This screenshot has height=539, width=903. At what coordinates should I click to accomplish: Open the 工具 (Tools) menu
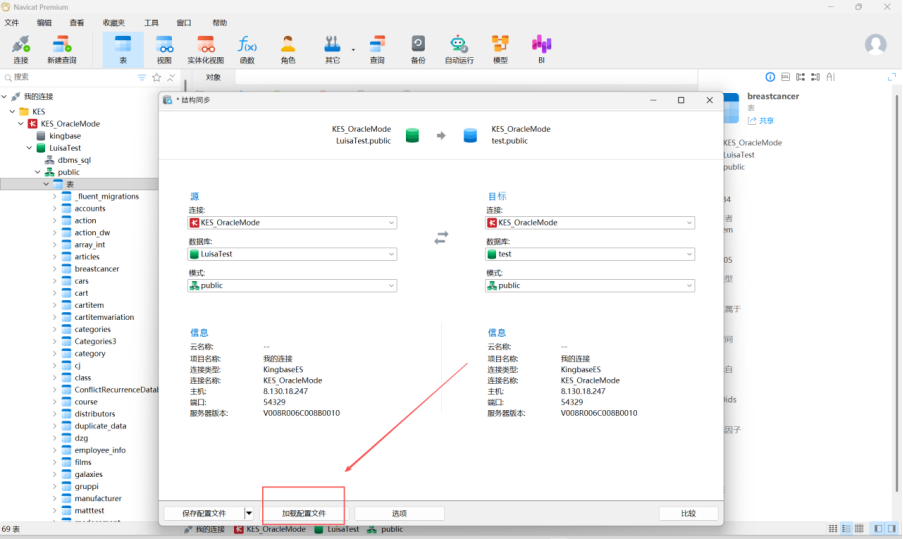click(151, 22)
